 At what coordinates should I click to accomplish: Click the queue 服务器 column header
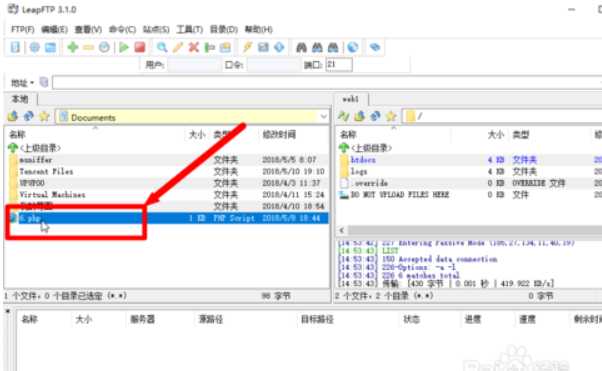point(142,319)
